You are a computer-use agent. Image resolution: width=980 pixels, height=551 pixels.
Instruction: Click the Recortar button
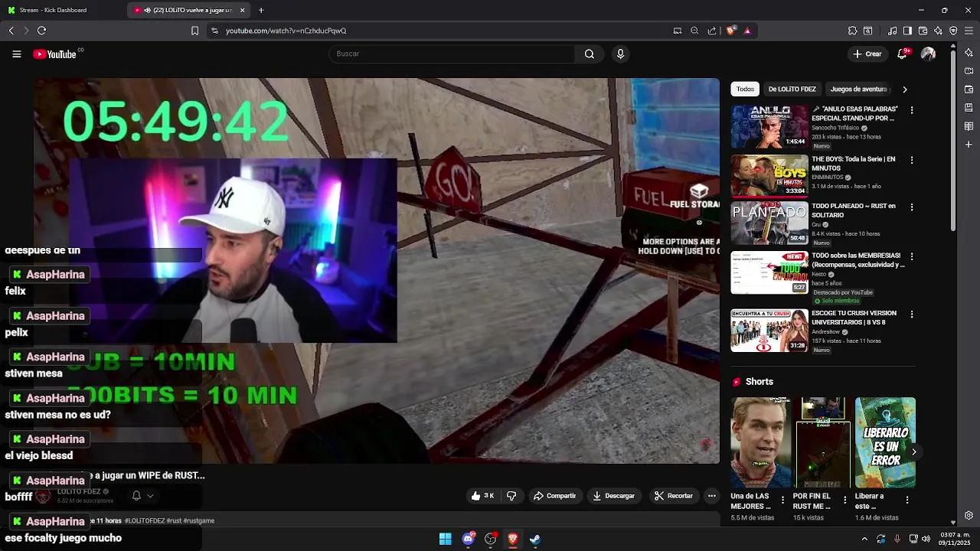click(673, 496)
